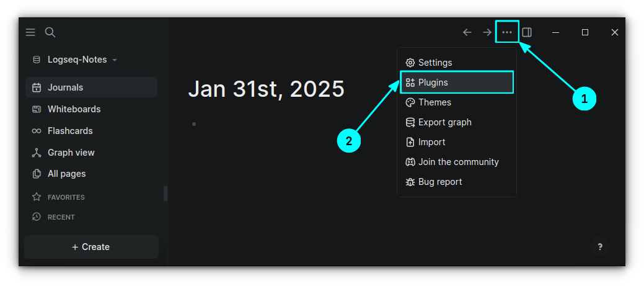The image size is (644, 286).
Task: Open Settings from the menu
Action: pos(434,63)
